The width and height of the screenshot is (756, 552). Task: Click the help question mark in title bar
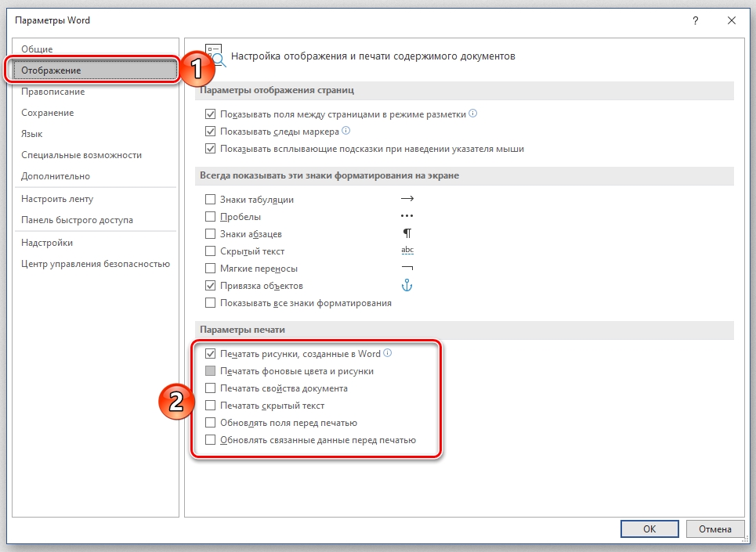coord(695,20)
